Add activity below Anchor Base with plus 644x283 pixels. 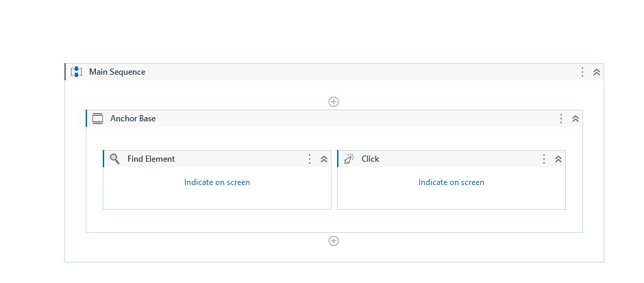click(x=334, y=241)
